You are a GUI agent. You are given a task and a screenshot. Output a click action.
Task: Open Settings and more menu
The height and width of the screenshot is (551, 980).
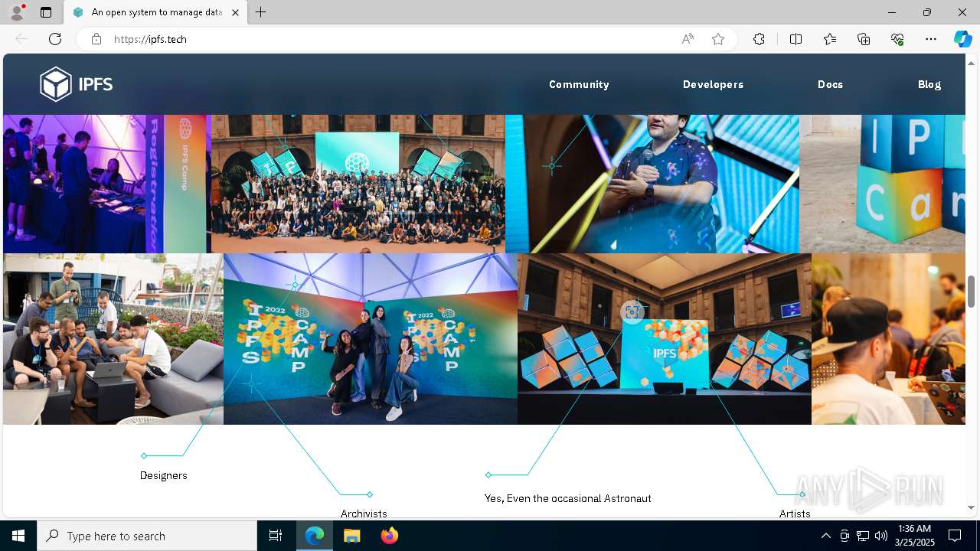point(931,39)
